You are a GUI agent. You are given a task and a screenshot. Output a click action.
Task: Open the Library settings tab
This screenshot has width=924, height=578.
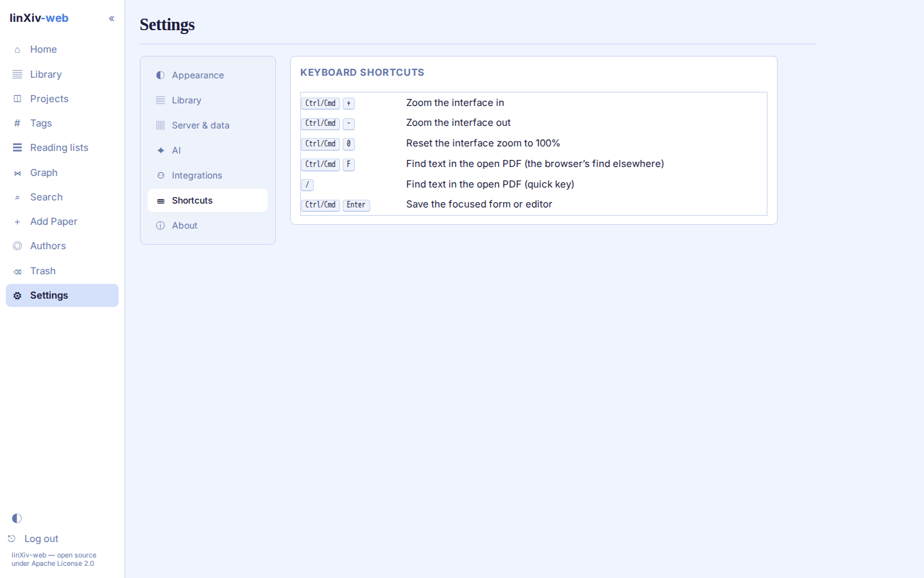coord(207,100)
